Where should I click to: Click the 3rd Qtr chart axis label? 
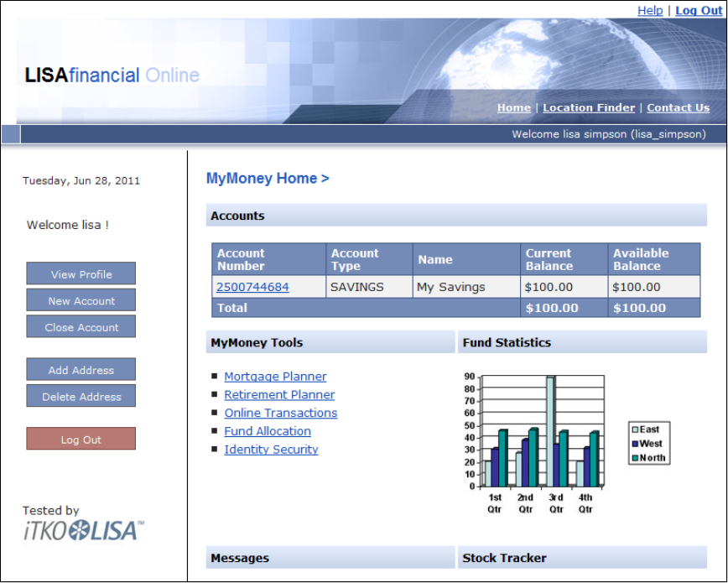tap(556, 503)
